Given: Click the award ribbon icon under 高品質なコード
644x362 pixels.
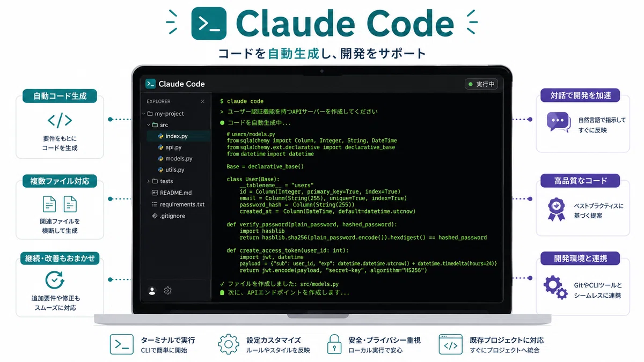Looking at the screenshot, I should (557, 209).
